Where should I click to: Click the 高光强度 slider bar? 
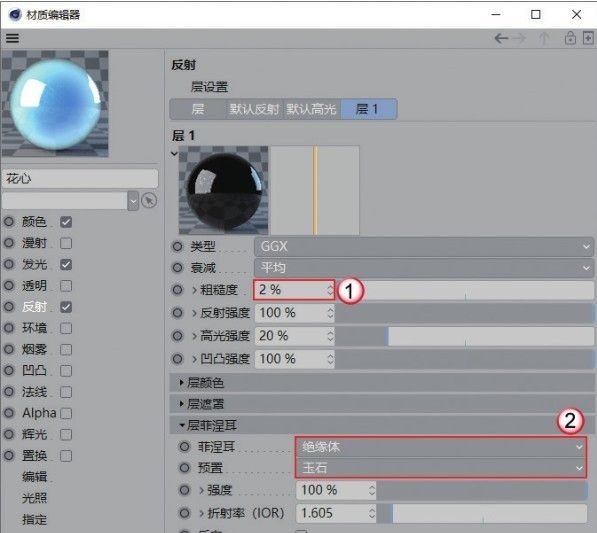465,336
